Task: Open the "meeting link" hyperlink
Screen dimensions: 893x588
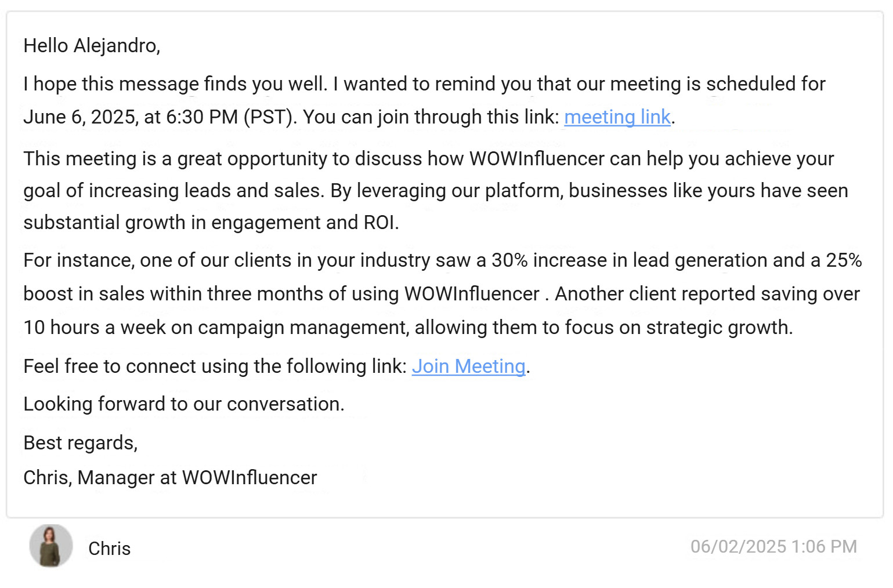Action: (x=617, y=117)
